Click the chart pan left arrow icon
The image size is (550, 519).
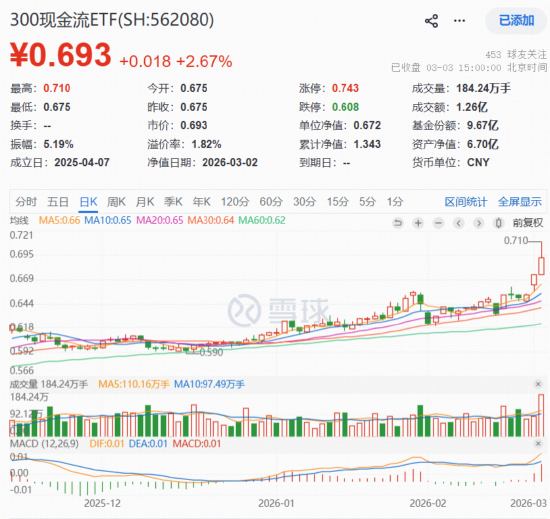point(458,223)
